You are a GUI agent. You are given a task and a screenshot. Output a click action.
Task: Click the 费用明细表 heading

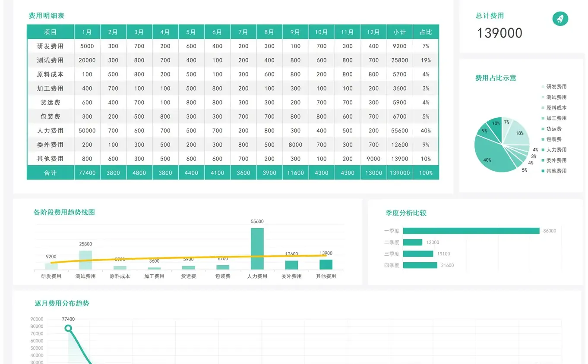pos(47,16)
